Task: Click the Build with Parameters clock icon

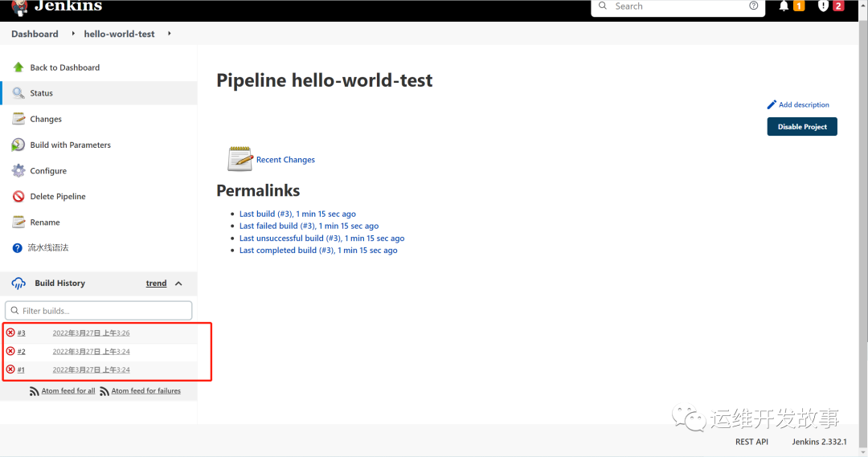Action: click(x=18, y=145)
